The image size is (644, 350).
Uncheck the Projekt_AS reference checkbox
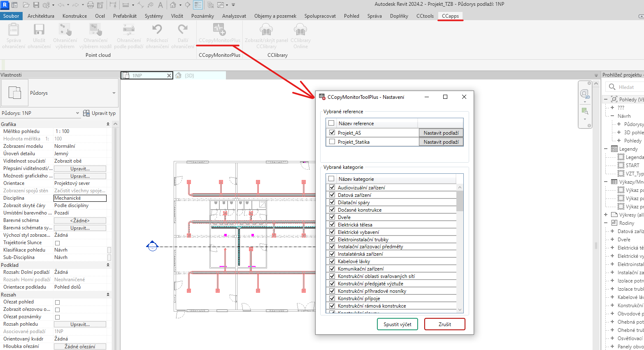click(x=332, y=133)
